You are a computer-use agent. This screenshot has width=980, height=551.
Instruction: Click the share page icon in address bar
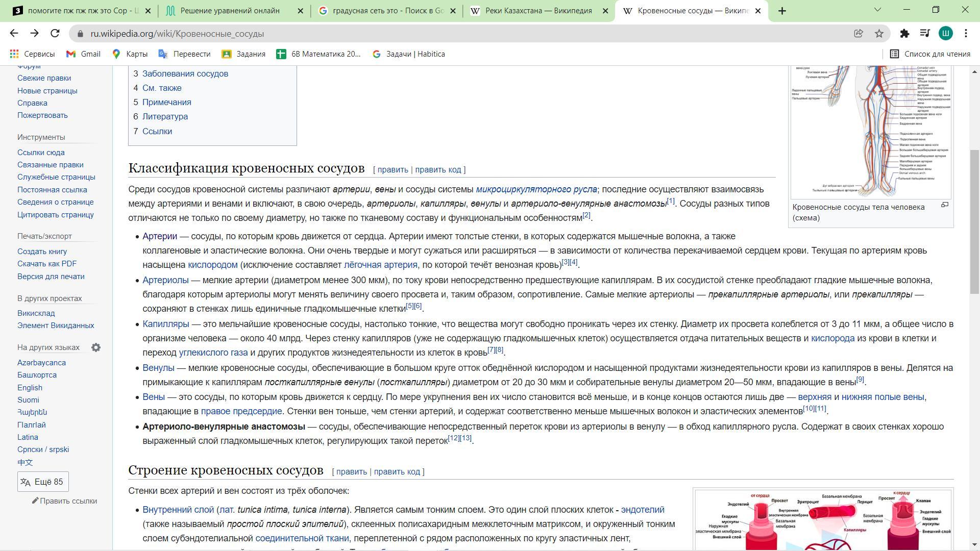tap(859, 34)
